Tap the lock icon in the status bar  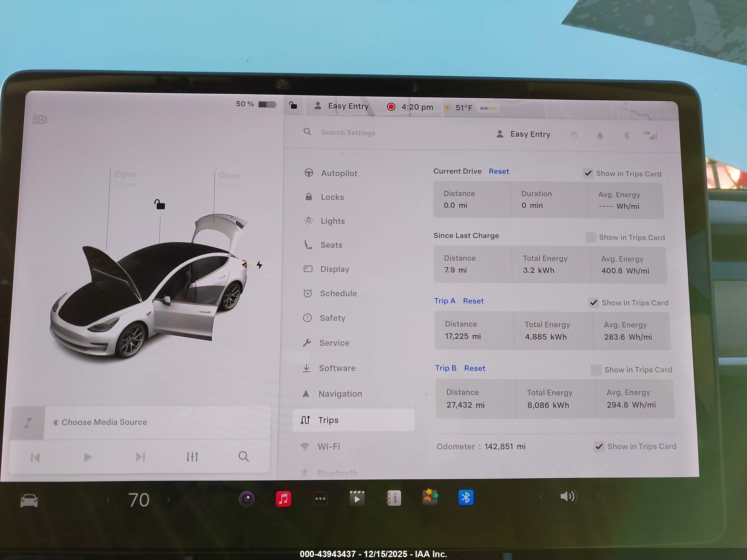point(293,105)
